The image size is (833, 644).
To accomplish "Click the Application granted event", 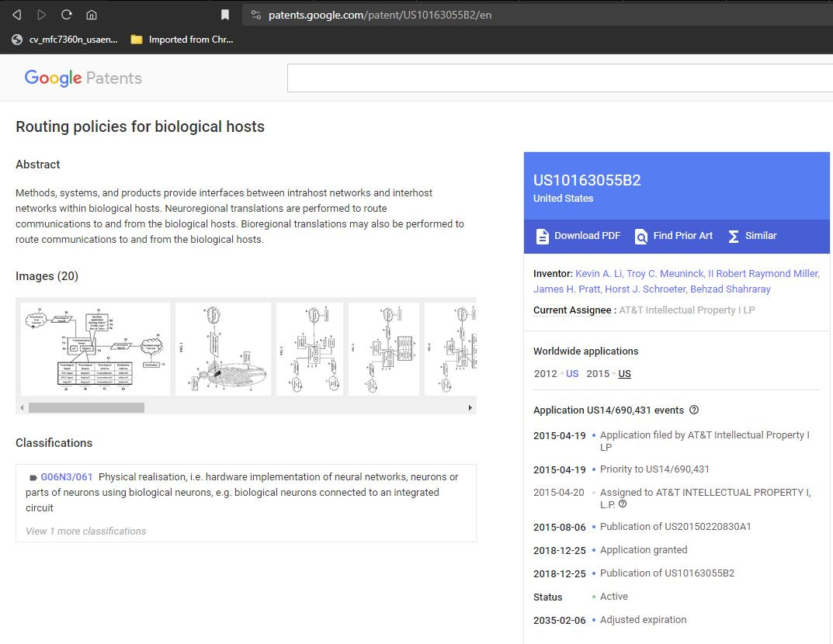I will [644, 550].
